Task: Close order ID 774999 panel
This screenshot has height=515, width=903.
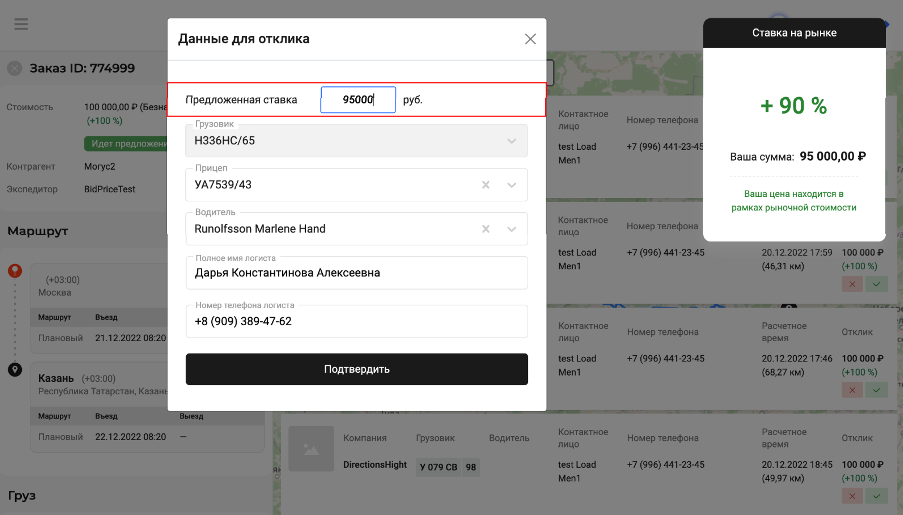Action: point(14,69)
